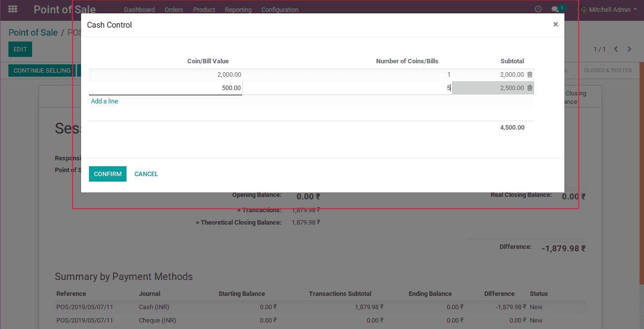Open the Reporting menu
The image size is (644, 329).
click(238, 9)
